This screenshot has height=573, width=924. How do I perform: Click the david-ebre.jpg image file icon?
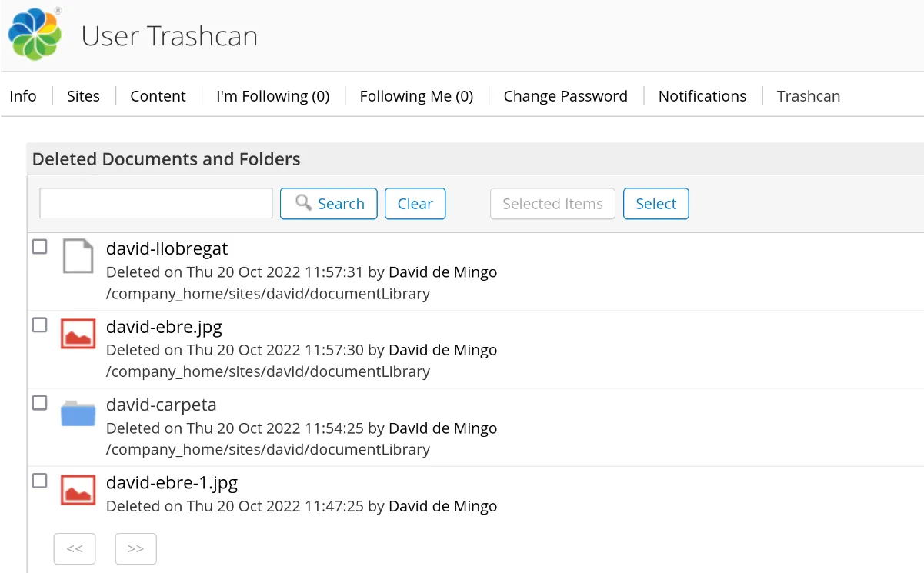(78, 334)
